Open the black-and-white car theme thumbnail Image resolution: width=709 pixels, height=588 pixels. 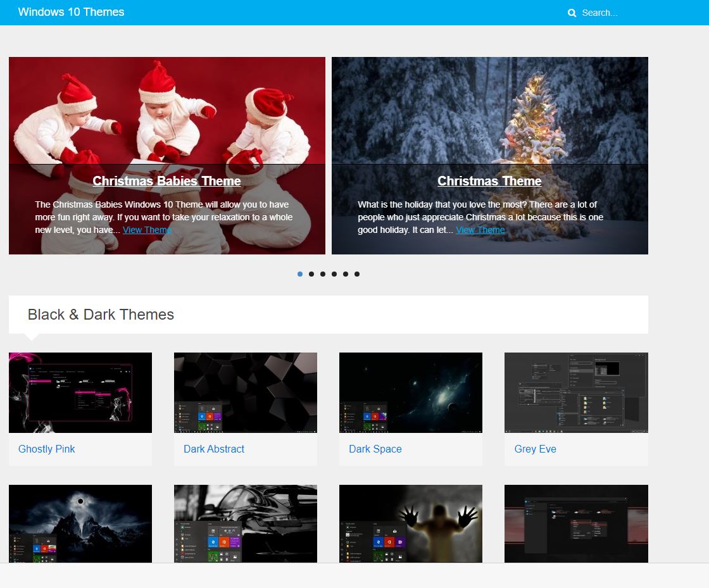pos(246,524)
